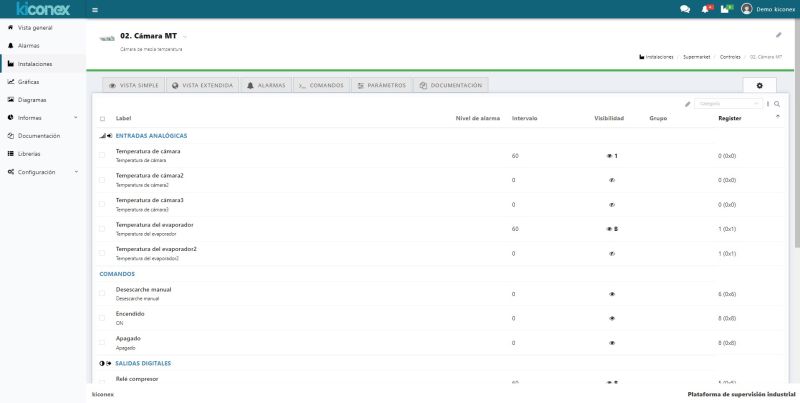The height and width of the screenshot is (403, 800).
Task: Open the vertical dots options menu
Action: coord(768,104)
